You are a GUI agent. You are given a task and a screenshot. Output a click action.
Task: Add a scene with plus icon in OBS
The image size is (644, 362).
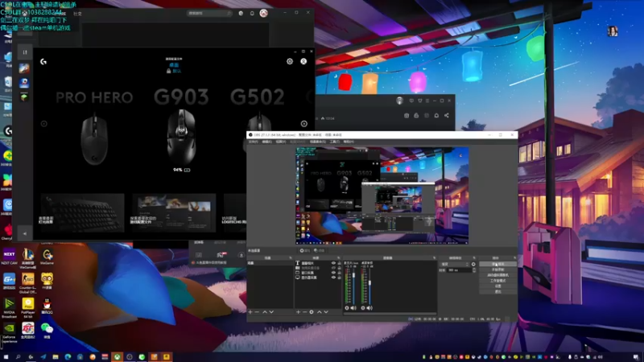coord(250,312)
